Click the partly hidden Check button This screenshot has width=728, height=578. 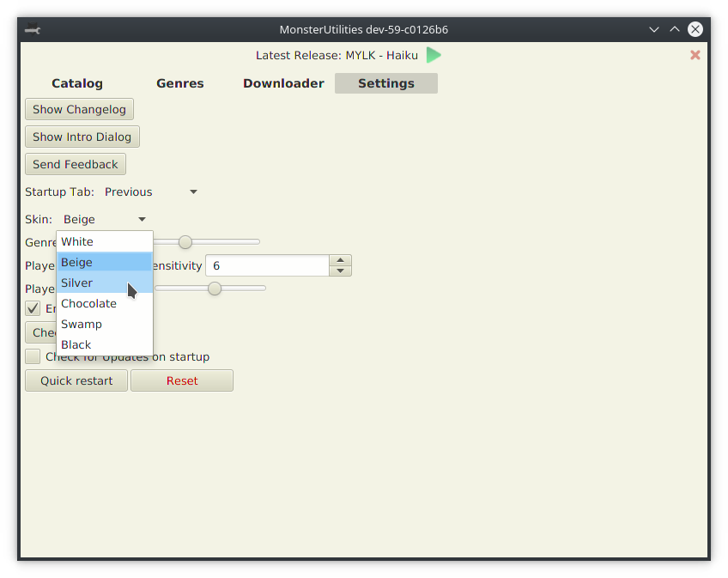(41, 332)
